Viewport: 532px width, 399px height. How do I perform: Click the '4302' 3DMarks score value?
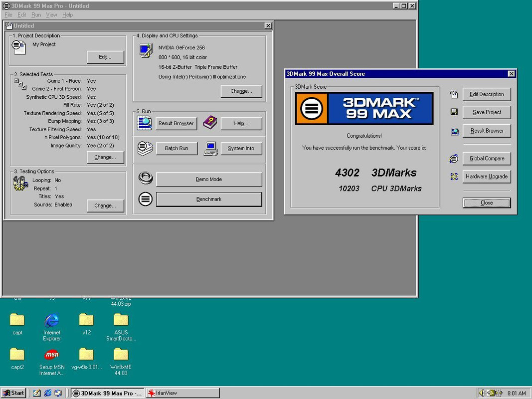(x=347, y=173)
